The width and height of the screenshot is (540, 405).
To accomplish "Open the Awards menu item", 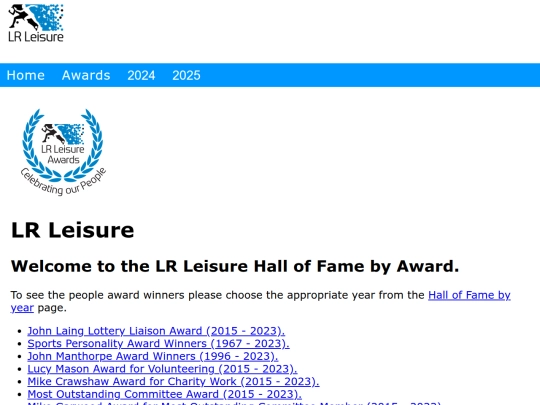I will pyautogui.click(x=86, y=75).
